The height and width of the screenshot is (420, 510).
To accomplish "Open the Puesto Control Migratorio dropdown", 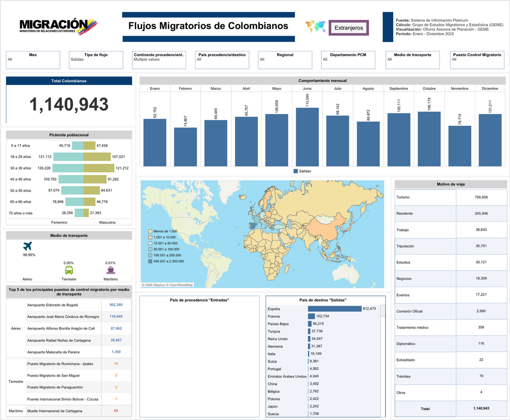I will 477,60.
